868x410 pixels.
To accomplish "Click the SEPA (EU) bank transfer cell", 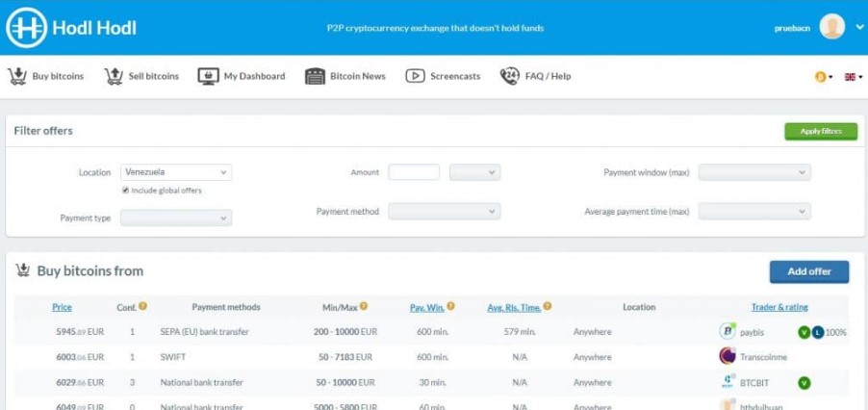I will [x=204, y=332].
